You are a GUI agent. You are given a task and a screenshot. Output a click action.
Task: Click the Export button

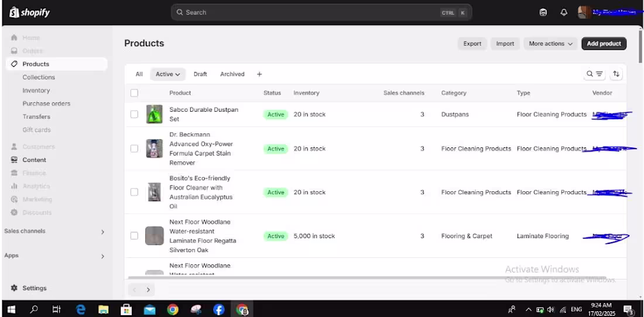472,43
